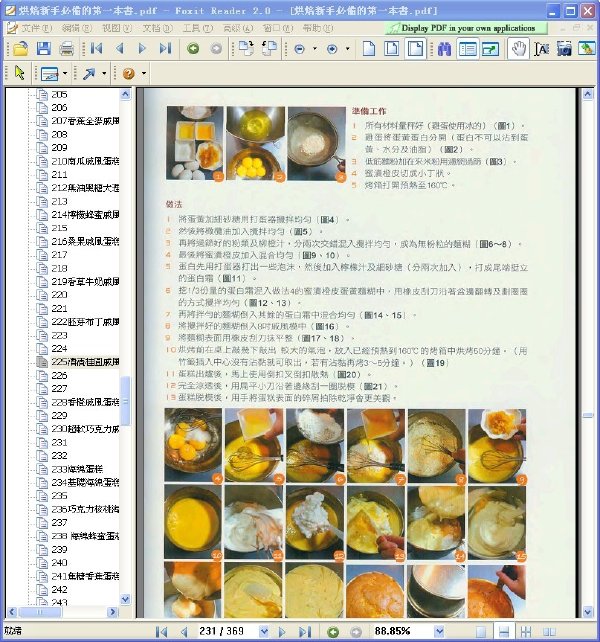Open Find with binoculars icon

(x=445, y=49)
